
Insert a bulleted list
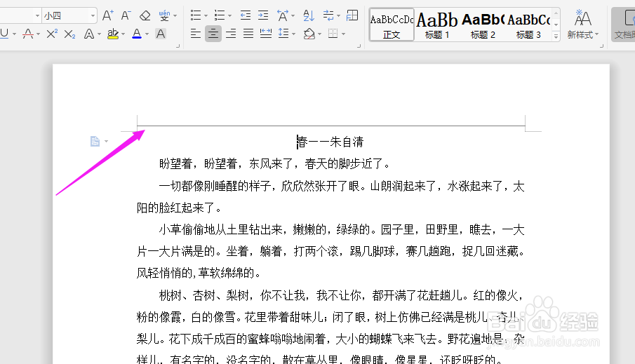coord(196,16)
